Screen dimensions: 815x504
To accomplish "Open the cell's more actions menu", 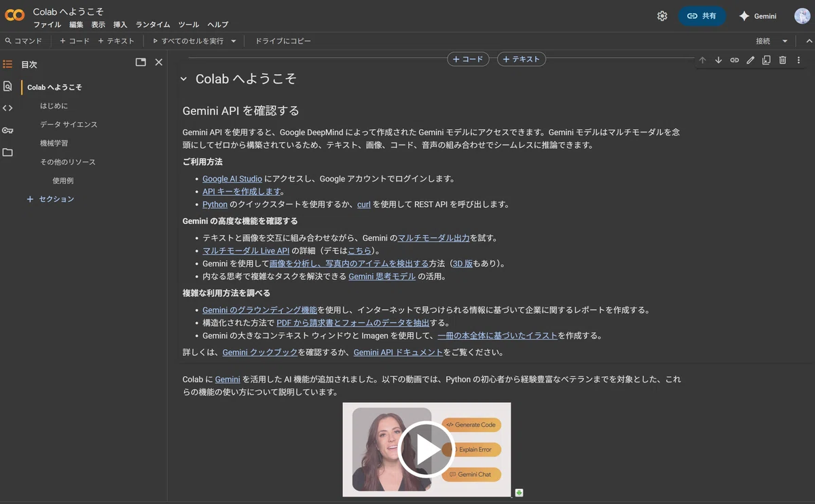I will 799,60.
